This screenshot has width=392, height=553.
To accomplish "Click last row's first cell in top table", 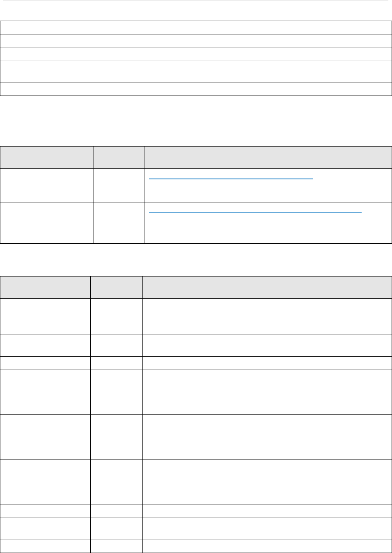I will click(56, 89).
